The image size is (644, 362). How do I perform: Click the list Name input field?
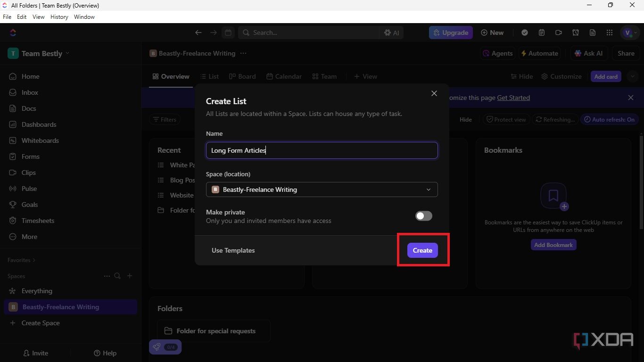[322, 150]
